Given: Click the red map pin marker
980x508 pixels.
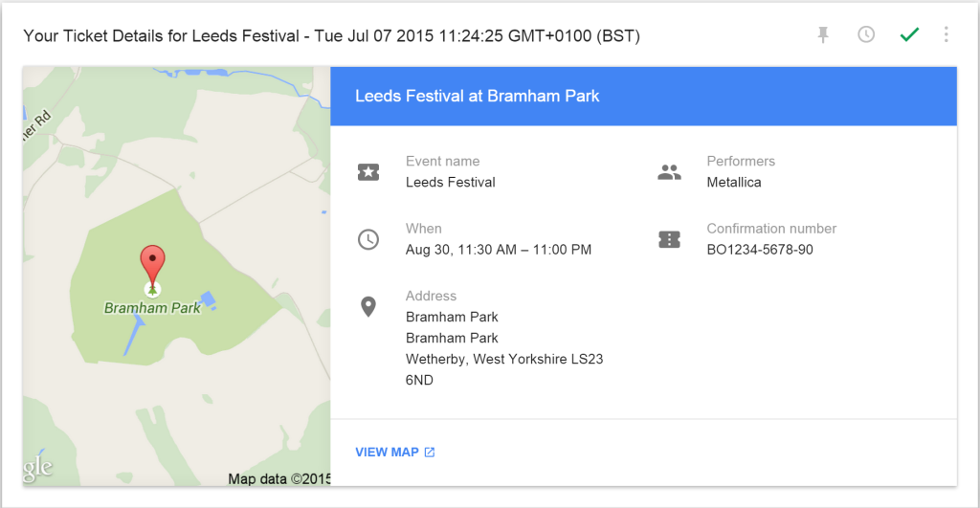Looking at the screenshot, I should (152, 265).
